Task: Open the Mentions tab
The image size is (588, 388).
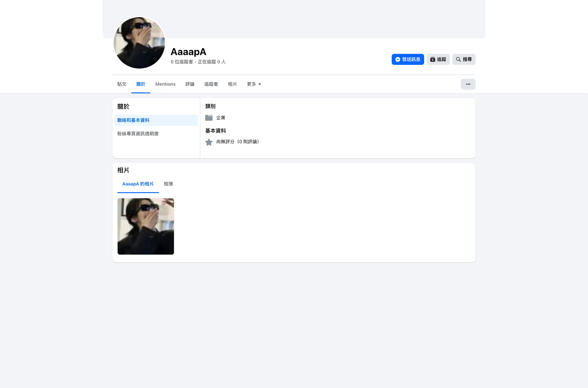Action: pos(165,84)
